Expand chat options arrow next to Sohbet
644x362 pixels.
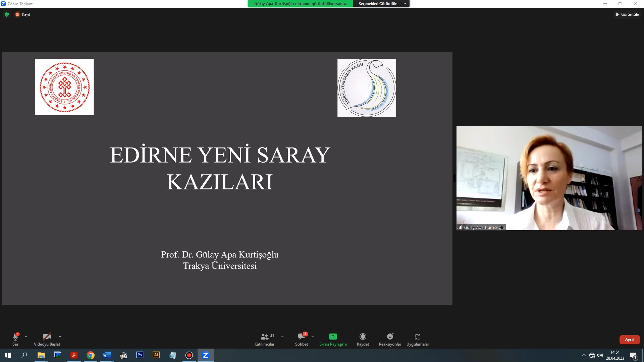pos(313,337)
